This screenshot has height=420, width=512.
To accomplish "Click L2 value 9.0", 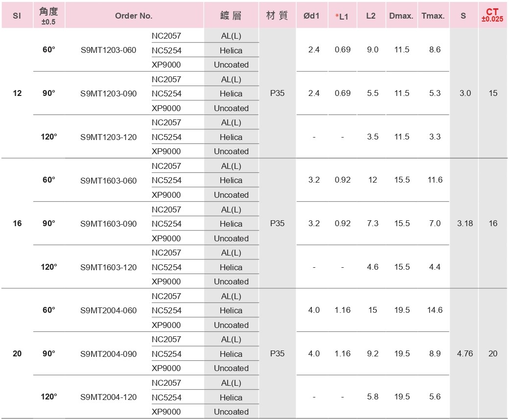I will pyautogui.click(x=372, y=49).
